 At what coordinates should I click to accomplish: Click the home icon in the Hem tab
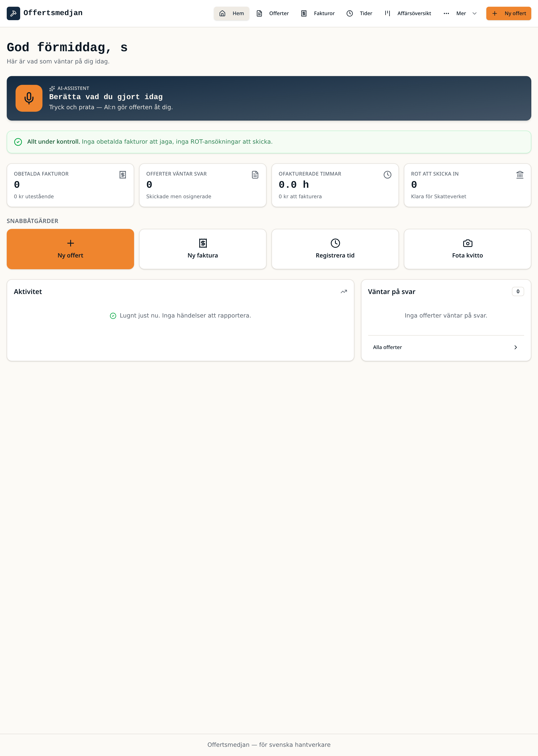222,13
